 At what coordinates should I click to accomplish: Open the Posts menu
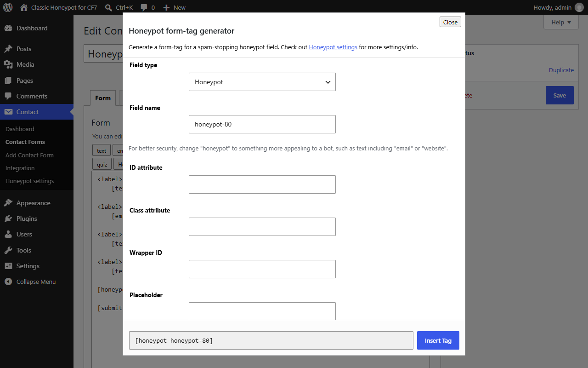click(37, 49)
